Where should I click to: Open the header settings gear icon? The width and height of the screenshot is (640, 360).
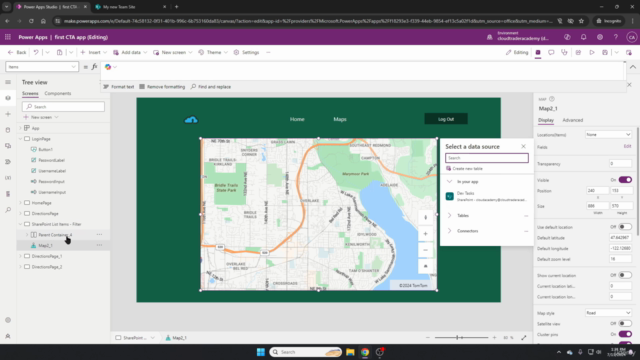[x=600, y=37]
